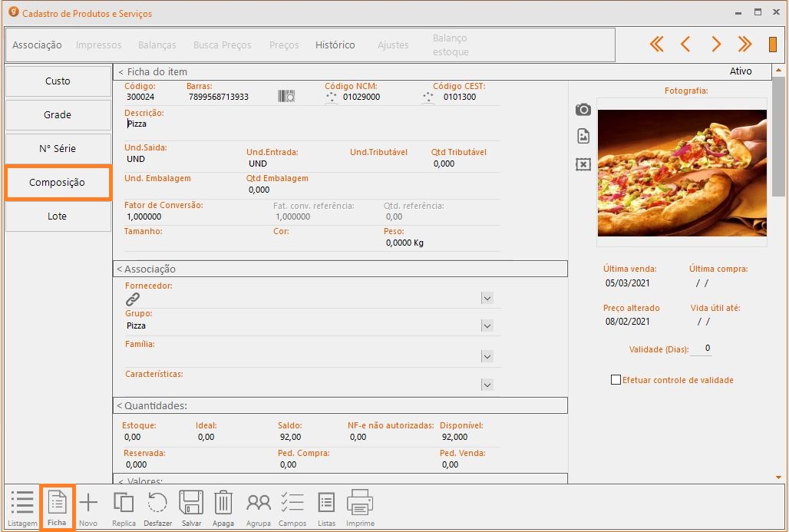Go to first record double-left arrow
Screen dimensions: 789x532
[656, 45]
